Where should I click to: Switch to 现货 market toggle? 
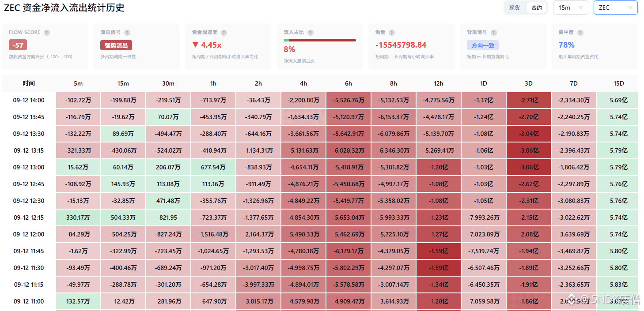click(515, 7)
